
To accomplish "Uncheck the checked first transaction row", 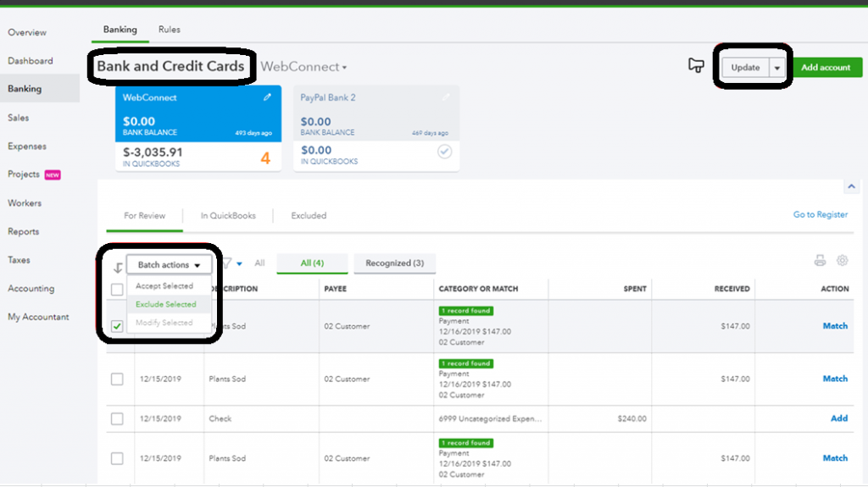I will 117,326.
